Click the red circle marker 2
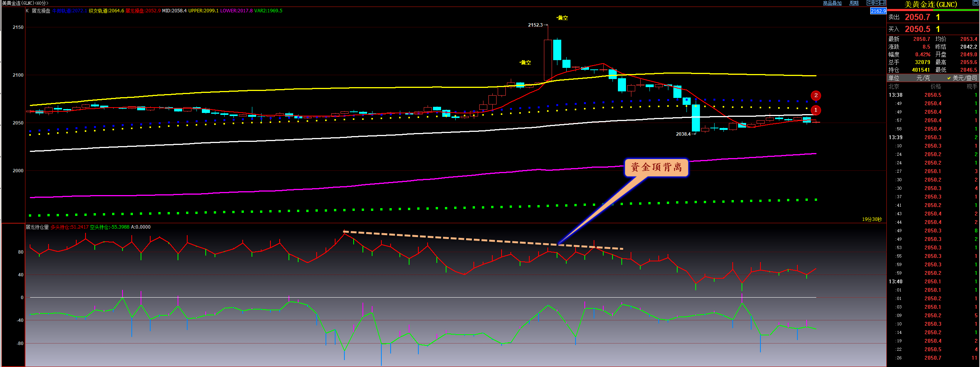This screenshot has height=367, width=980. click(x=816, y=96)
